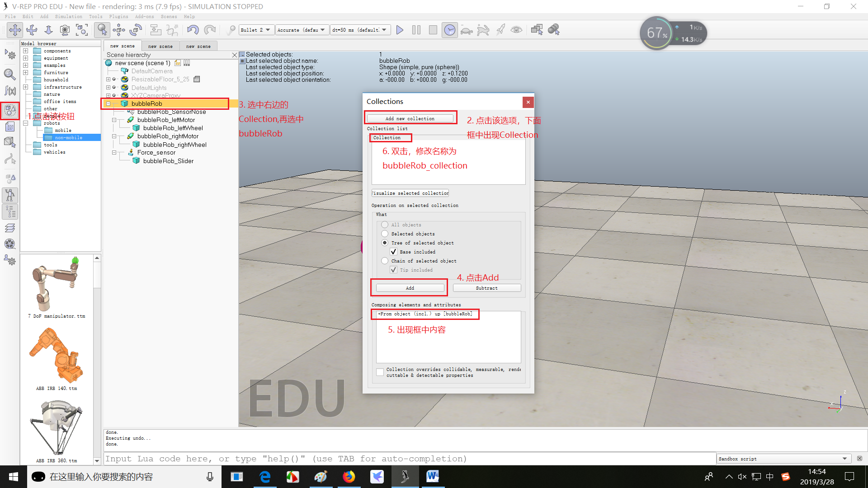
Task: Open the Simulation menu
Action: 68,16
